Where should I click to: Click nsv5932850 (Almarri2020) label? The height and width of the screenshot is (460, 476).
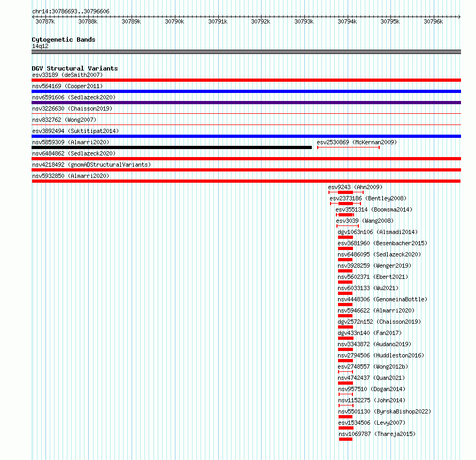[x=71, y=176]
